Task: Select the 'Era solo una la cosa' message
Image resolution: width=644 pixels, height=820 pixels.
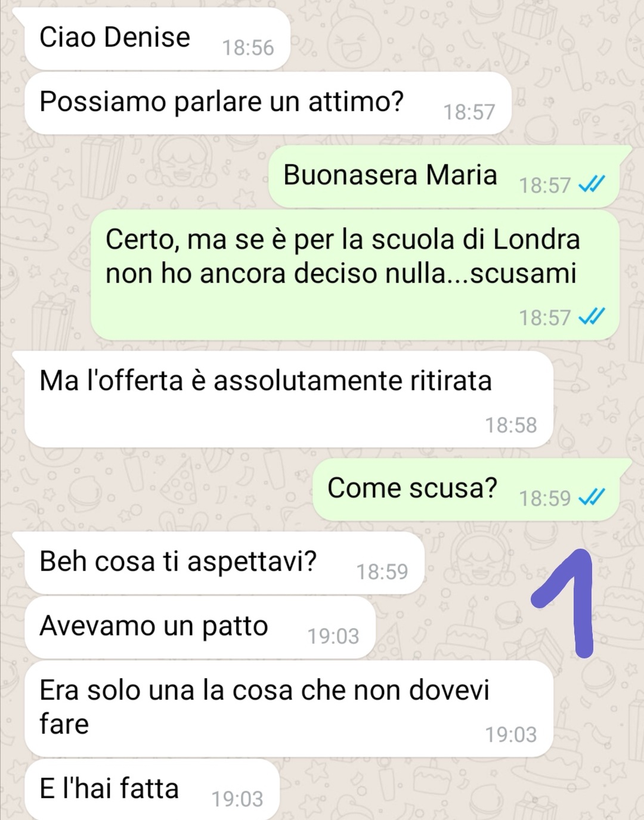Action: (289, 709)
